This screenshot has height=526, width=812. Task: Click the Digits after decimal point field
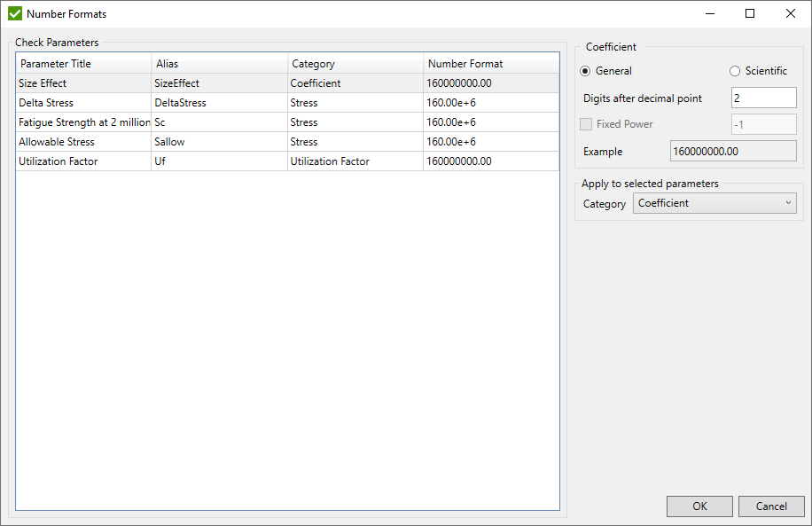coord(763,98)
